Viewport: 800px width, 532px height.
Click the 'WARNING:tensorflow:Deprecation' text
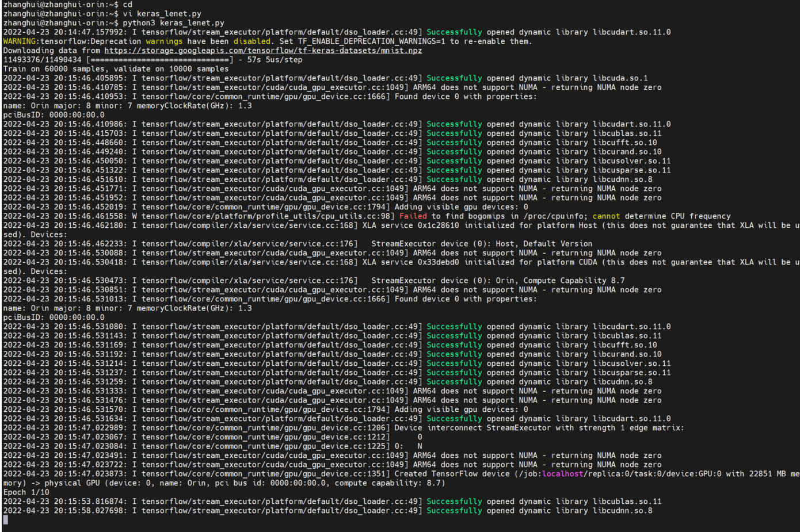(73, 41)
